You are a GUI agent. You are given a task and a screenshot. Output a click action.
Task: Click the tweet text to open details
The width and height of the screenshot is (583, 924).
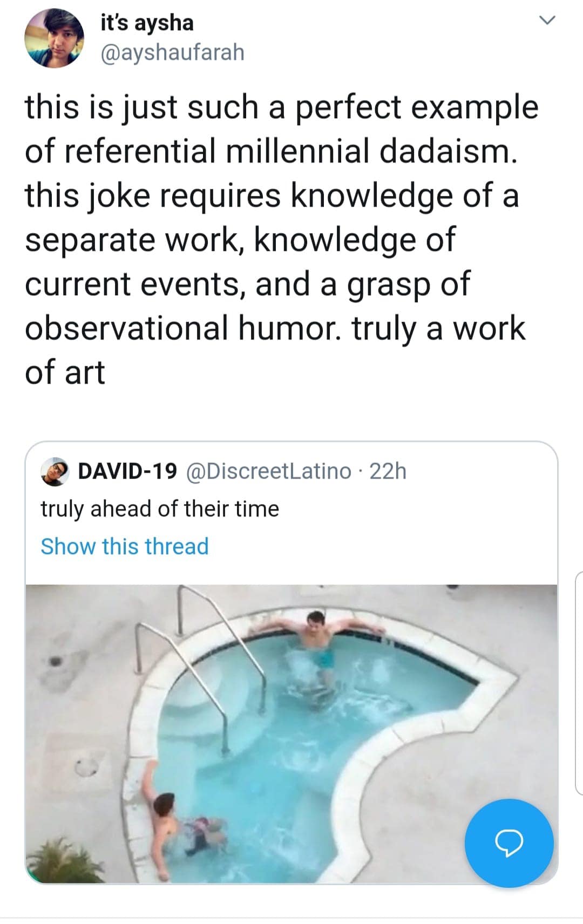(281, 237)
